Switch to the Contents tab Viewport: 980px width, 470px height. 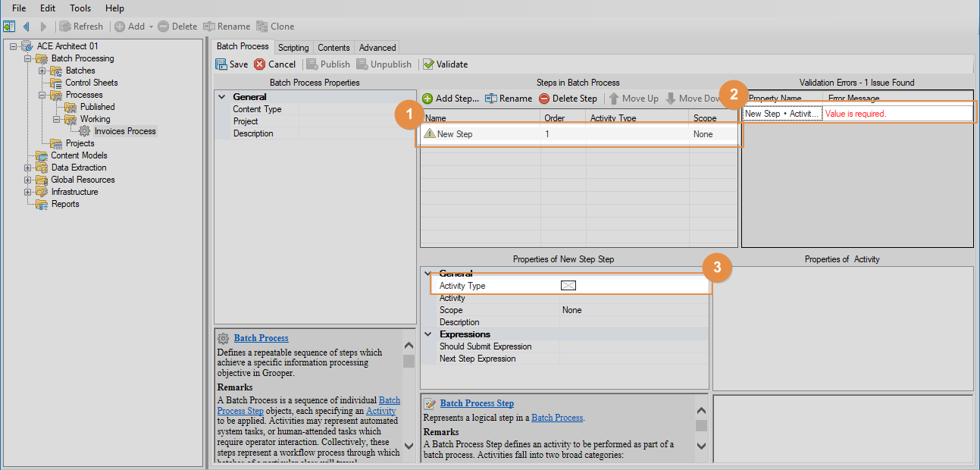tap(333, 47)
